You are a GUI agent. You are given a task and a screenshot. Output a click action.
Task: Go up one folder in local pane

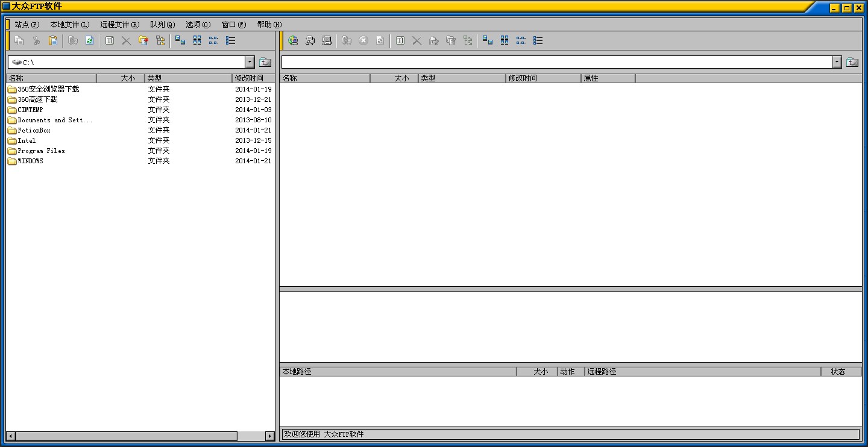point(265,62)
